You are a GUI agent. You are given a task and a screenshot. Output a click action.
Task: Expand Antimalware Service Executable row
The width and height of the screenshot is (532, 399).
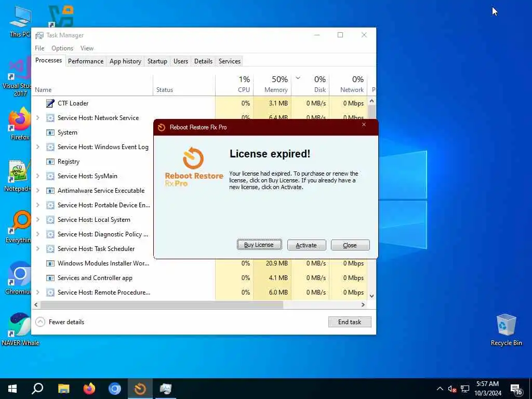pyautogui.click(x=37, y=190)
